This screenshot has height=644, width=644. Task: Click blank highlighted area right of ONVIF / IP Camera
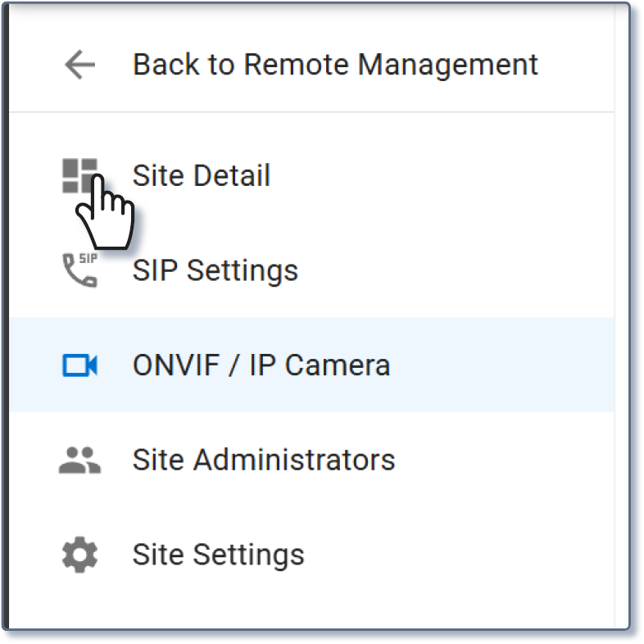[x=500, y=365]
